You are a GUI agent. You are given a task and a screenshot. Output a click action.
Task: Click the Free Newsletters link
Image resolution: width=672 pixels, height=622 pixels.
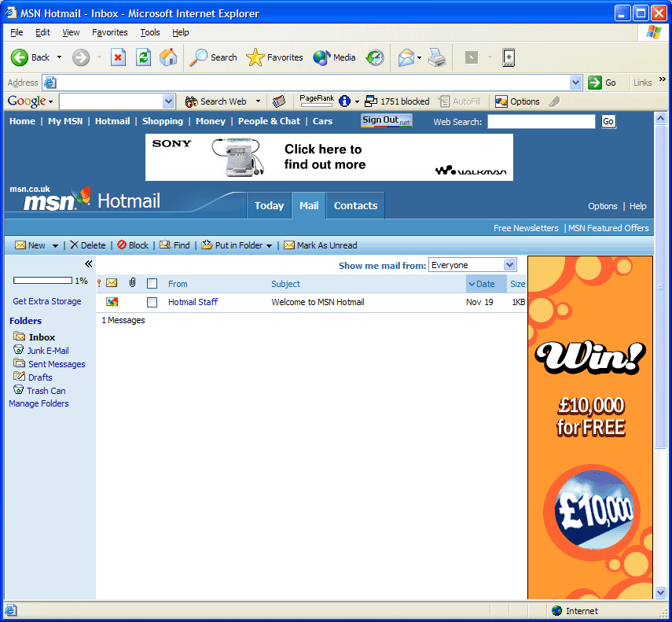point(526,228)
